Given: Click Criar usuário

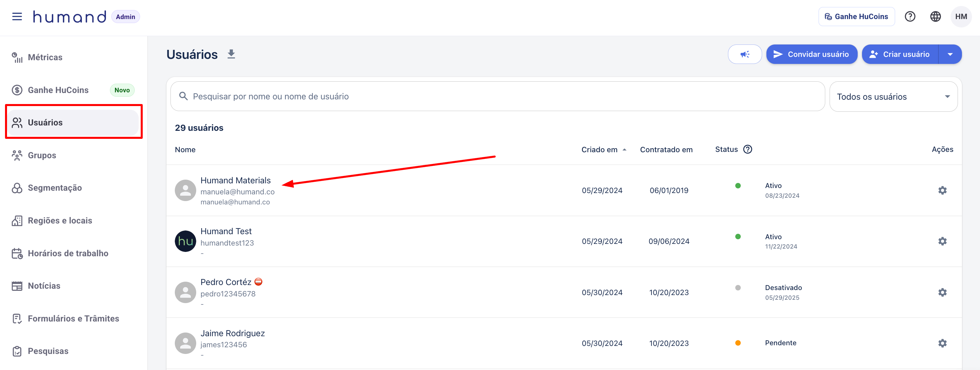Looking at the screenshot, I should (900, 55).
